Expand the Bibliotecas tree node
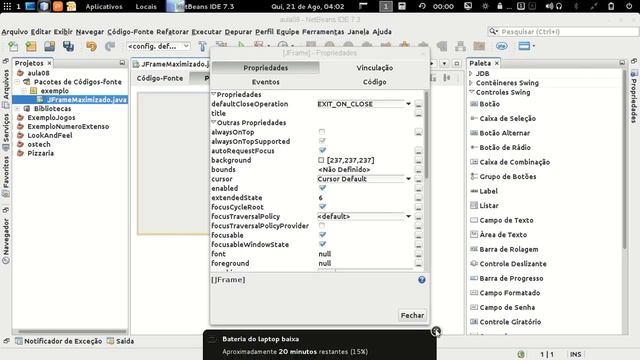 pos(18,109)
